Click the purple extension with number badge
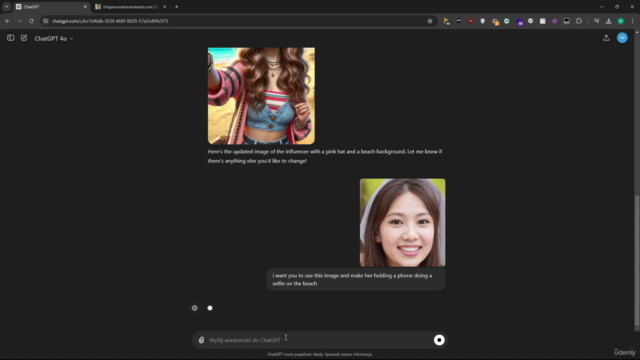 (x=519, y=21)
